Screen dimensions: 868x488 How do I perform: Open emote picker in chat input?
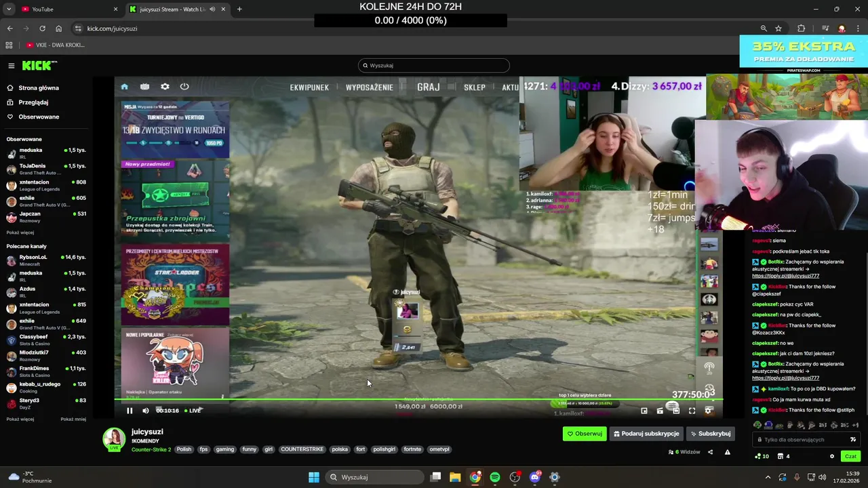[853, 440]
